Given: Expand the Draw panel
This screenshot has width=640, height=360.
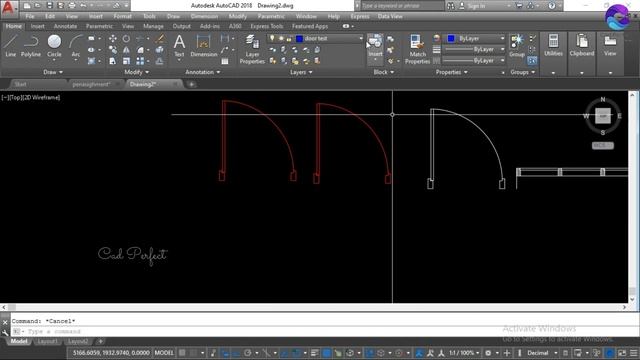Looking at the screenshot, I should pos(53,72).
